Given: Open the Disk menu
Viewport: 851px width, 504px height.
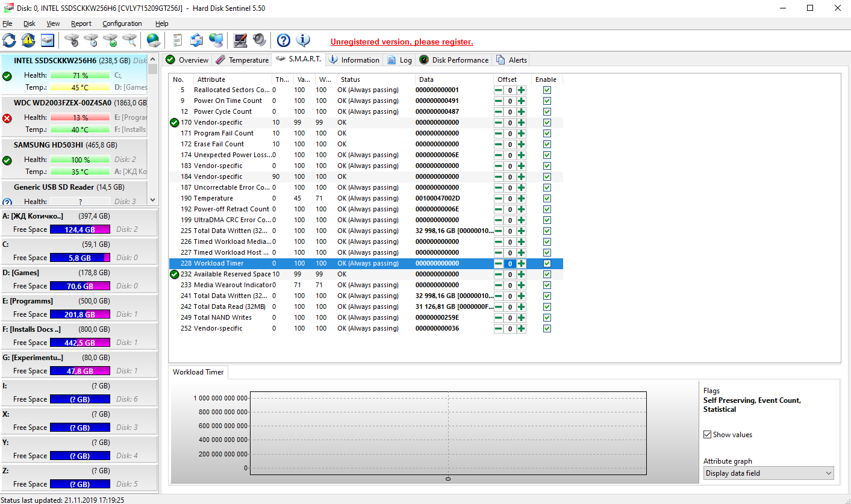Looking at the screenshot, I should pos(30,23).
